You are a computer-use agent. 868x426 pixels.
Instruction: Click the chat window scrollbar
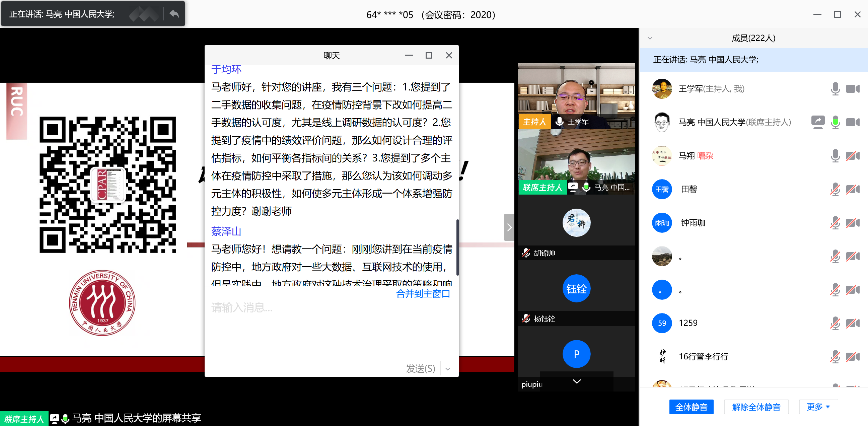pos(457,247)
